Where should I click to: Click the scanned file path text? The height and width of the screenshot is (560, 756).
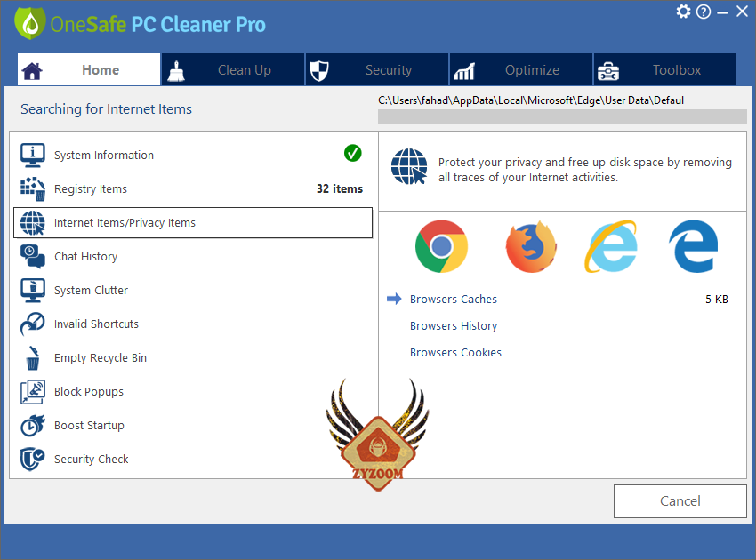pyautogui.click(x=531, y=100)
